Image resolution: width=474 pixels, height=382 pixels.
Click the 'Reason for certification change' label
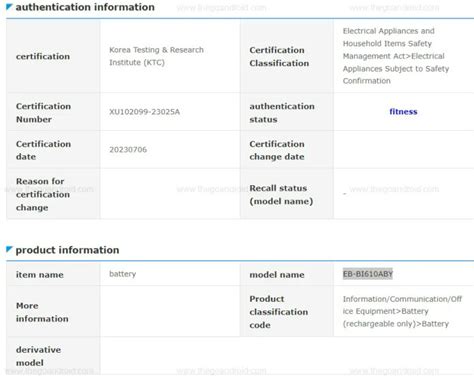(43, 194)
